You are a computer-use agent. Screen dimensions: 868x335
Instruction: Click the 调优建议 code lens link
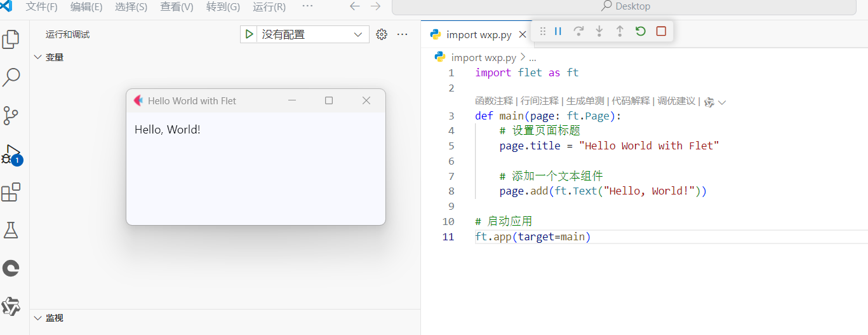[676, 101]
